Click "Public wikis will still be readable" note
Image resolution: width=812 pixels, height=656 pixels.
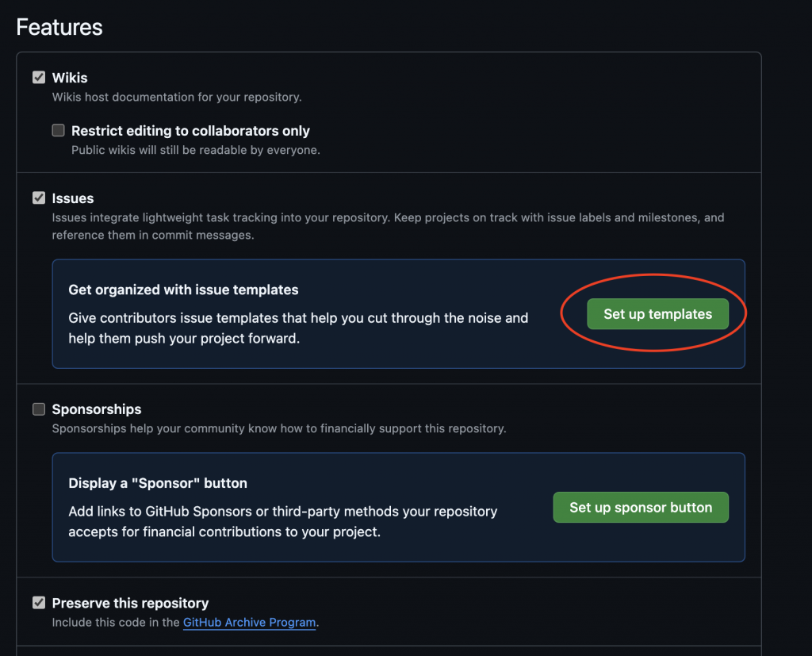point(195,150)
